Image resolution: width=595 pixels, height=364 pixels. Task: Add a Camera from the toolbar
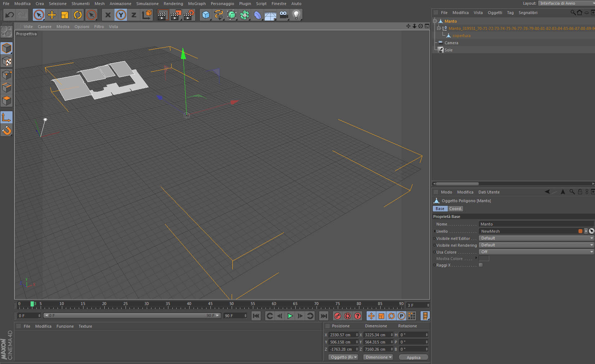pos(283,15)
